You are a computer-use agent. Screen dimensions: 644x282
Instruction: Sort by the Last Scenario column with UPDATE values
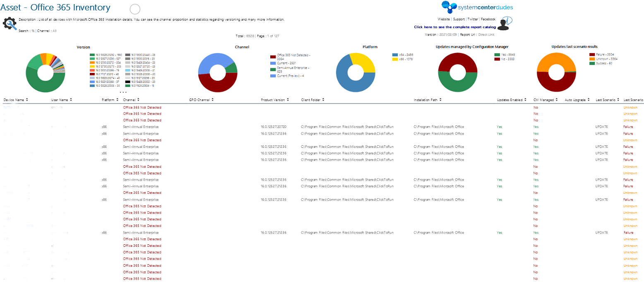[x=618, y=100]
